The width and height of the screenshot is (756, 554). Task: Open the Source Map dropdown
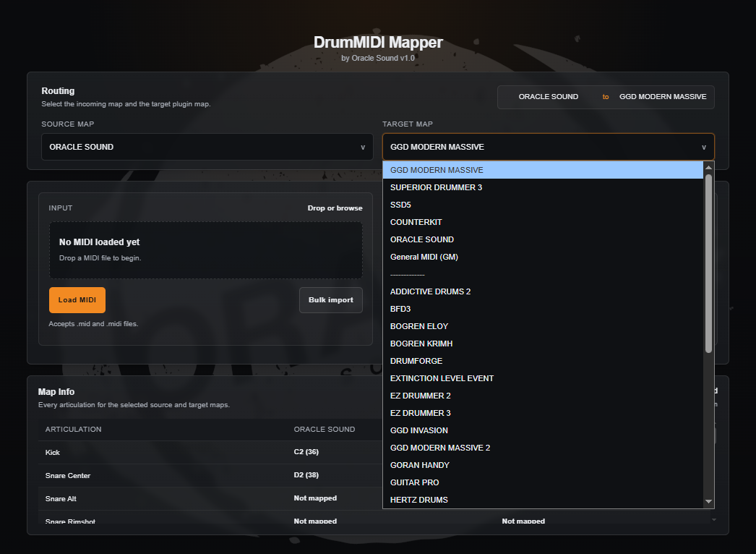[x=207, y=147]
